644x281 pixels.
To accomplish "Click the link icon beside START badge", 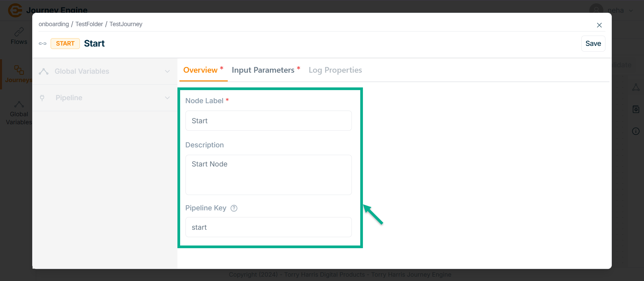I will point(43,44).
